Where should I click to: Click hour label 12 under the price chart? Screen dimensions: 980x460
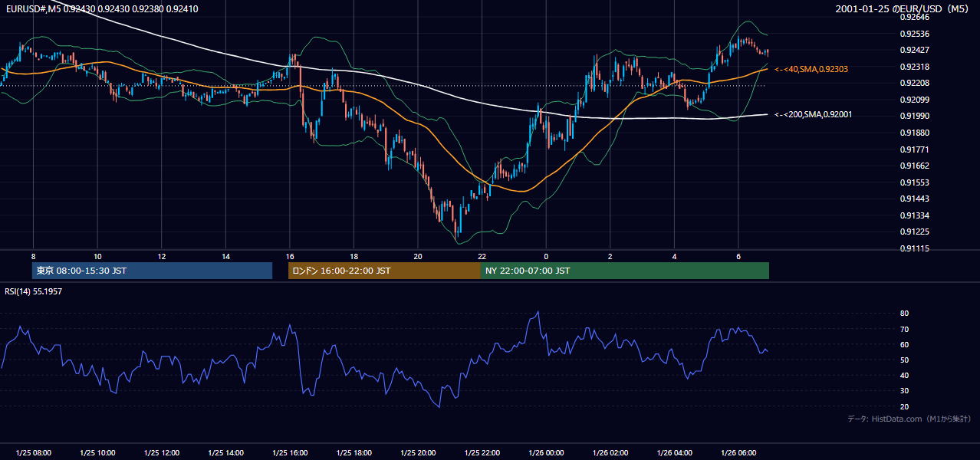(x=161, y=256)
